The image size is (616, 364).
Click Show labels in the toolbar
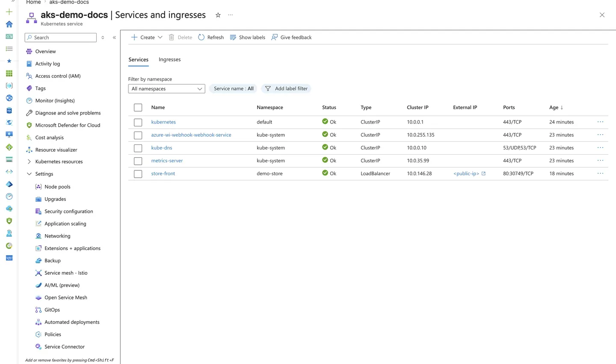tap(248, 37)
